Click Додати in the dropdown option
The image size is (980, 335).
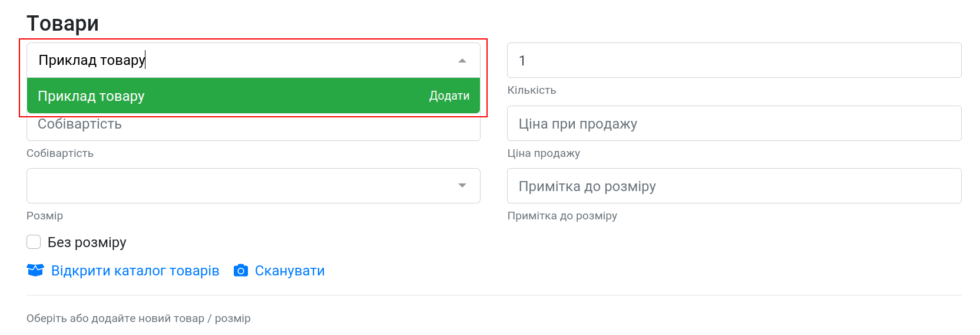[449, 96]
